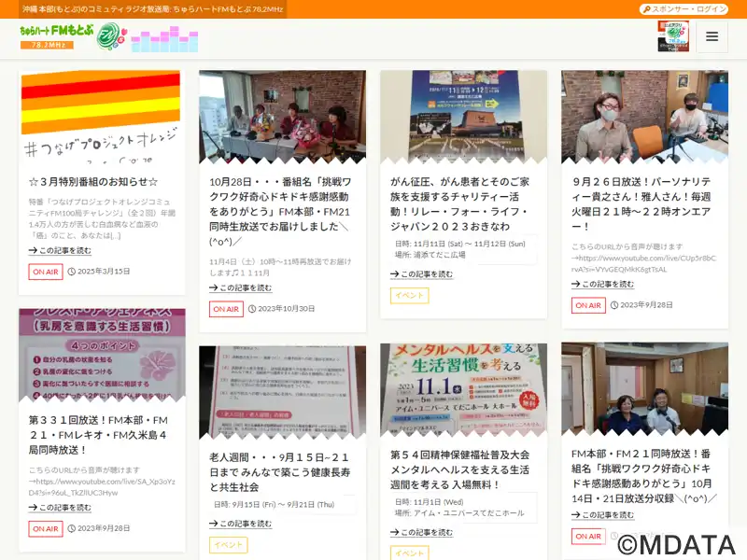
Task: Click the ちゅらハートFMもとぶ 78.2MHz logo
Action: click(73, 36)
